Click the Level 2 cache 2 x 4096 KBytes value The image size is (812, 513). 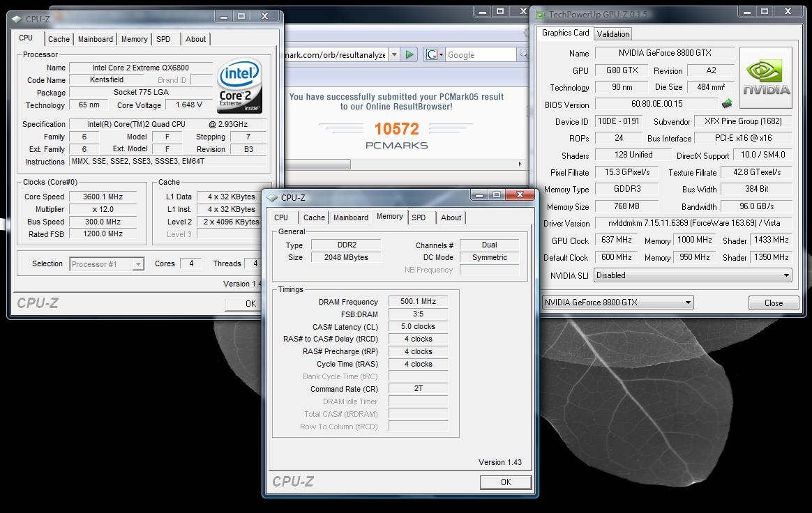pyautogui.click(x=231, y=222)
